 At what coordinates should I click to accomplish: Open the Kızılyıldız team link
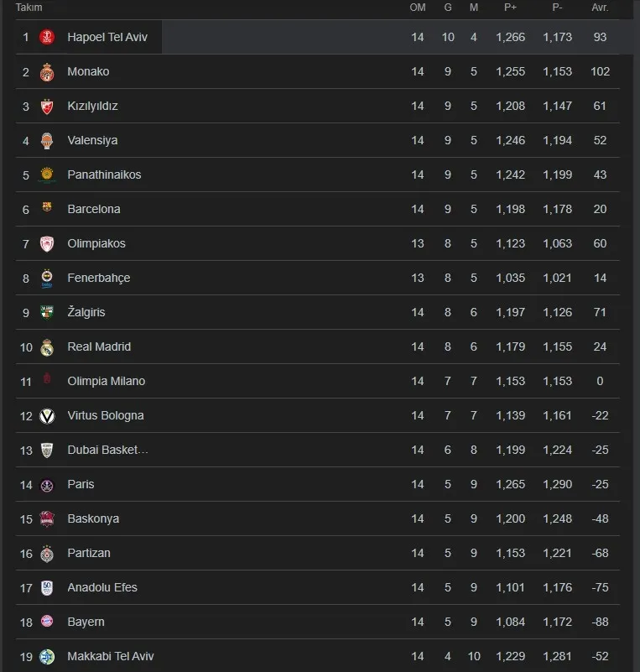tap(92, 107)
